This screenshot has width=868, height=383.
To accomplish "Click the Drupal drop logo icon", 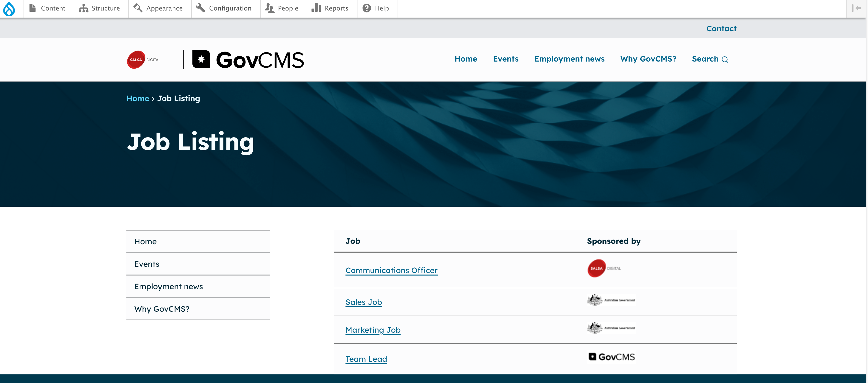I will [x=9, y=8].
